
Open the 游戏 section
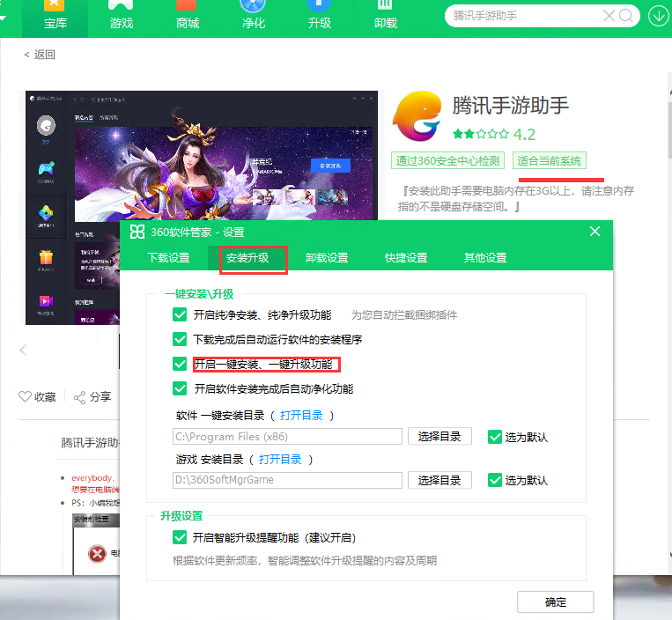click(x=122, y=17)
